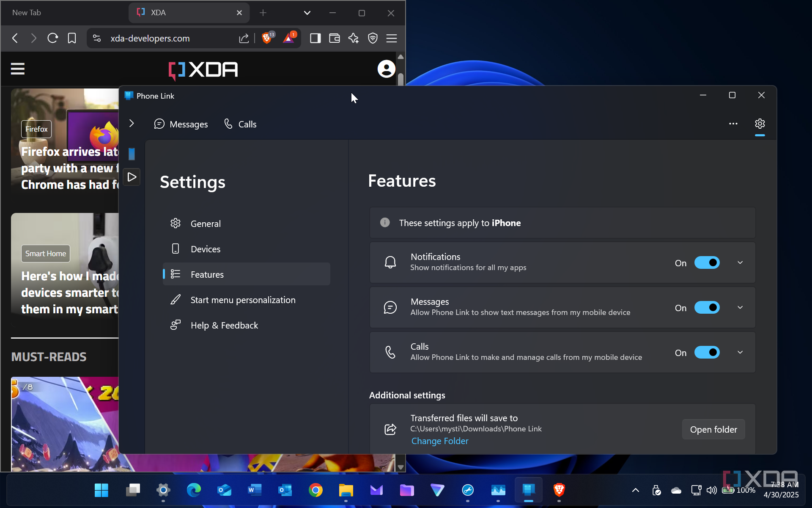Open Phone Link settings gear icon
Image resolution: width=812 pixels, height=508 pixels.
[760, 124]
